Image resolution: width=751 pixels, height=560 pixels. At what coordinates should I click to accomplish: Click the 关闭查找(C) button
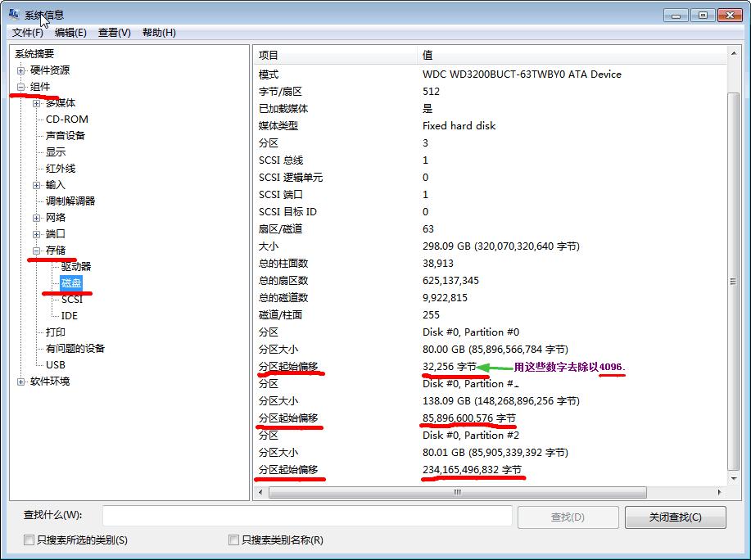pos(675,517)
